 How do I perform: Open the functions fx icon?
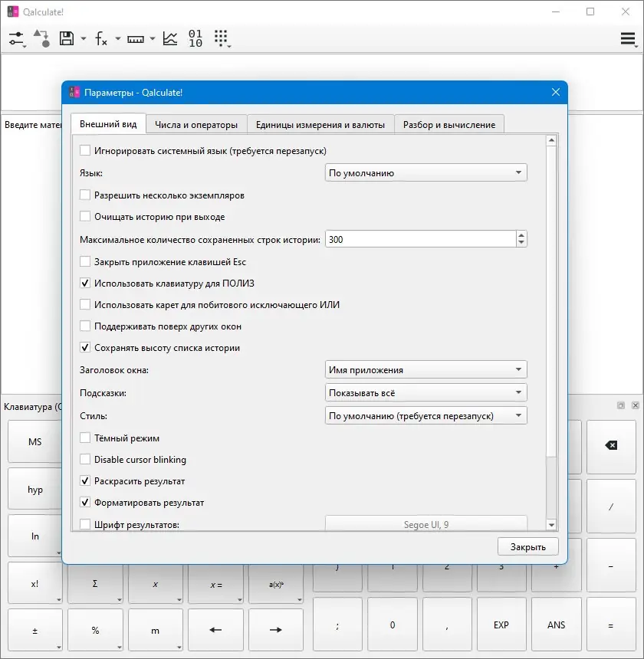pyautogui.click(x=101, y=38)
